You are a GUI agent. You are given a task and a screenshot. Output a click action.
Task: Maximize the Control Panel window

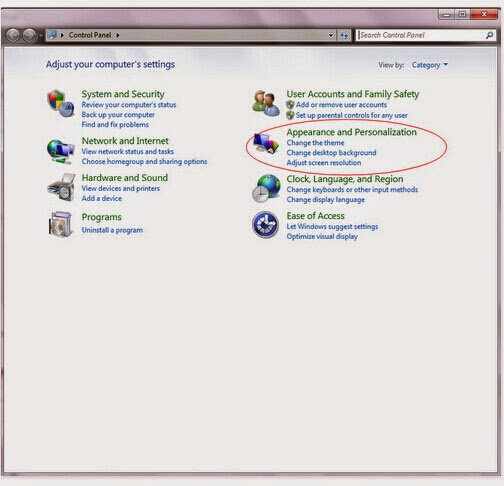[462, 14]
